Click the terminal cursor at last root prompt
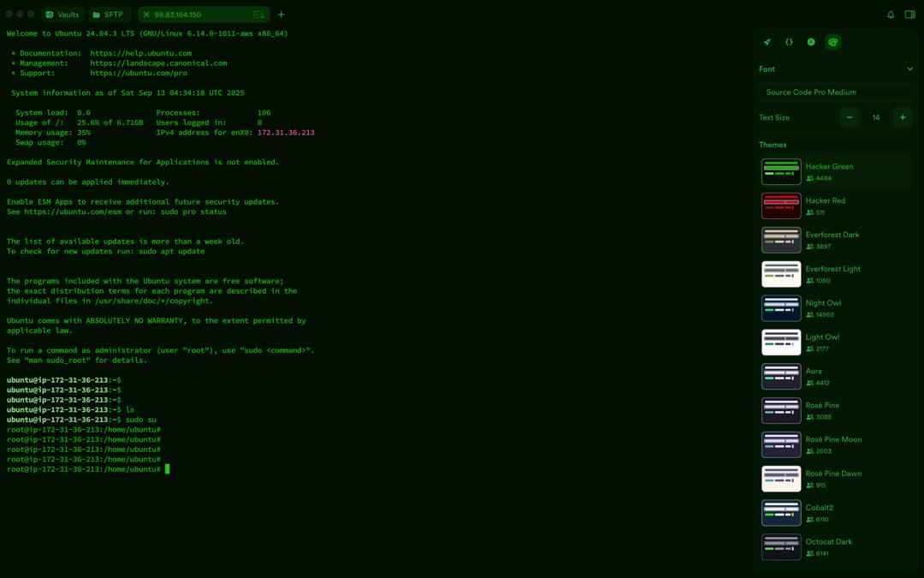Image resolution: width=924 pixels, height=578 pixels. pos(168,469)
